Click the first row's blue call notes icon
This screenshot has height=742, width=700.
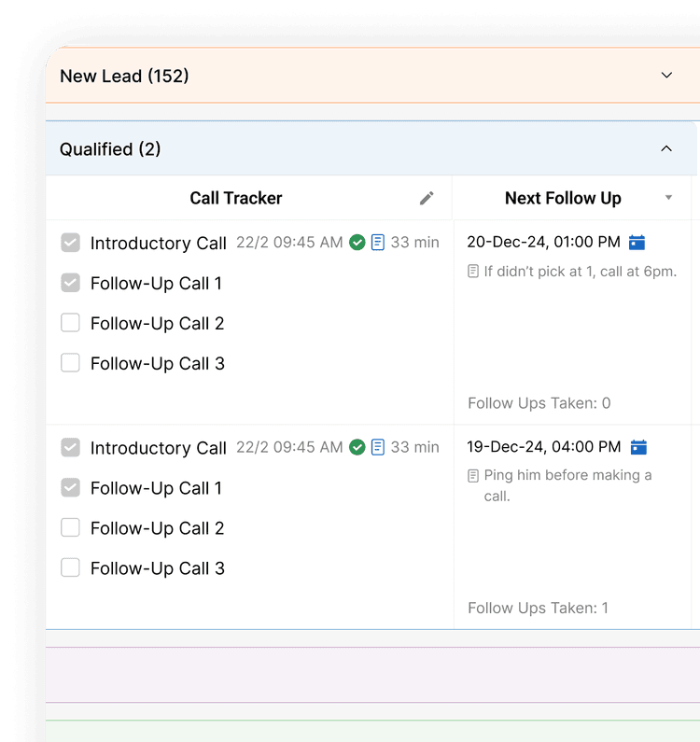click(x=378, y=243)
